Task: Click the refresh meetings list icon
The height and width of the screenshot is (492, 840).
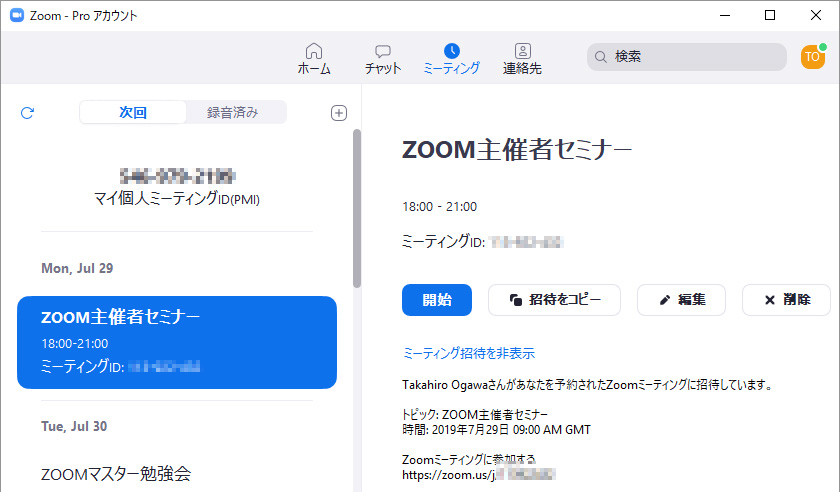Action: [x=27, y=113]
